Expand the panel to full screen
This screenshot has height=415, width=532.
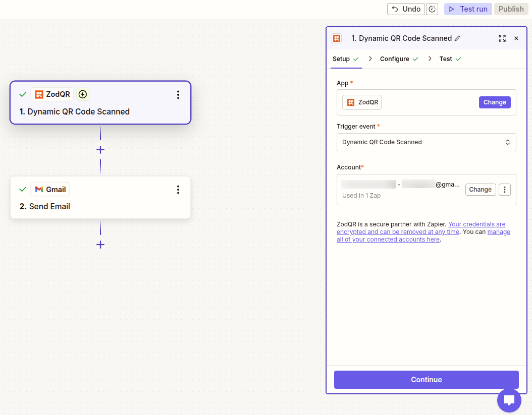click(x=502, y=38)
